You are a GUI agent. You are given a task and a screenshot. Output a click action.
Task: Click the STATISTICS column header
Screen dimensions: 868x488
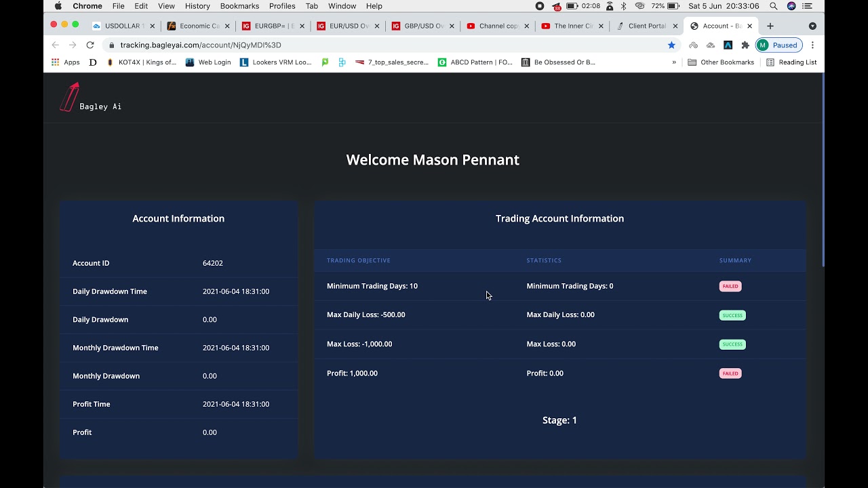click(x=544, y=260)
